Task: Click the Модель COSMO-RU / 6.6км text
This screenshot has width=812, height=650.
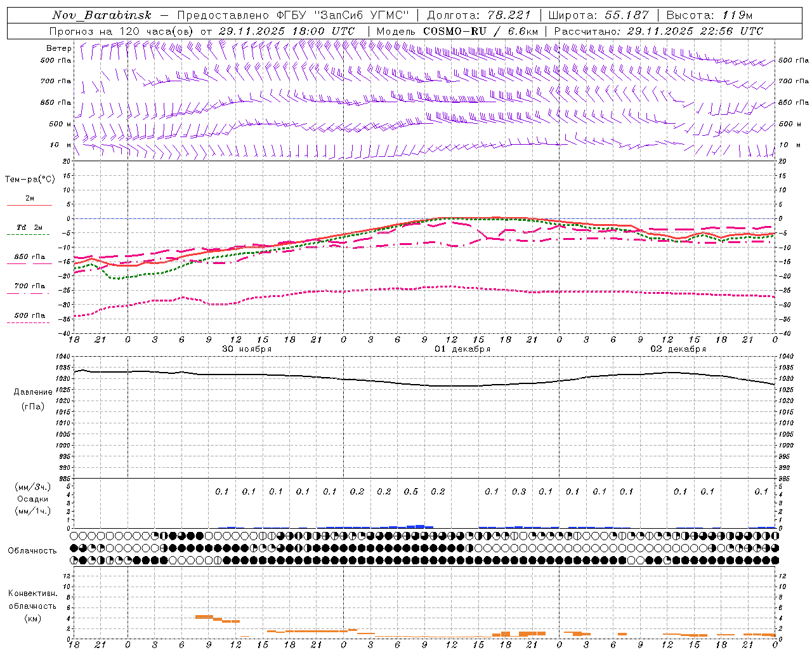Action: coord(457,31)
